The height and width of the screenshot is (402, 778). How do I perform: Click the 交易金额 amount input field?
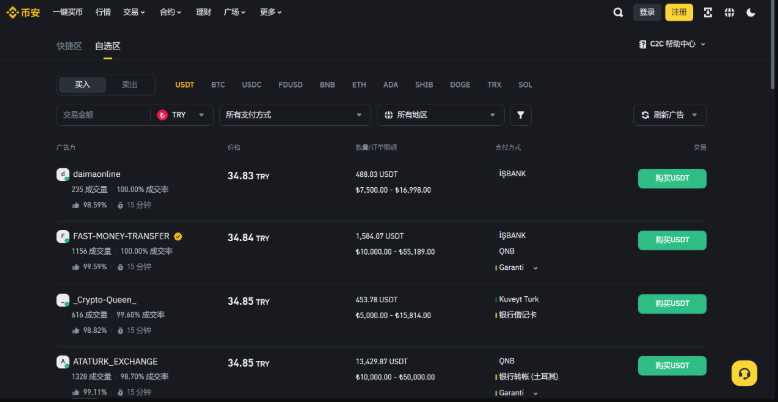point(103,115)
